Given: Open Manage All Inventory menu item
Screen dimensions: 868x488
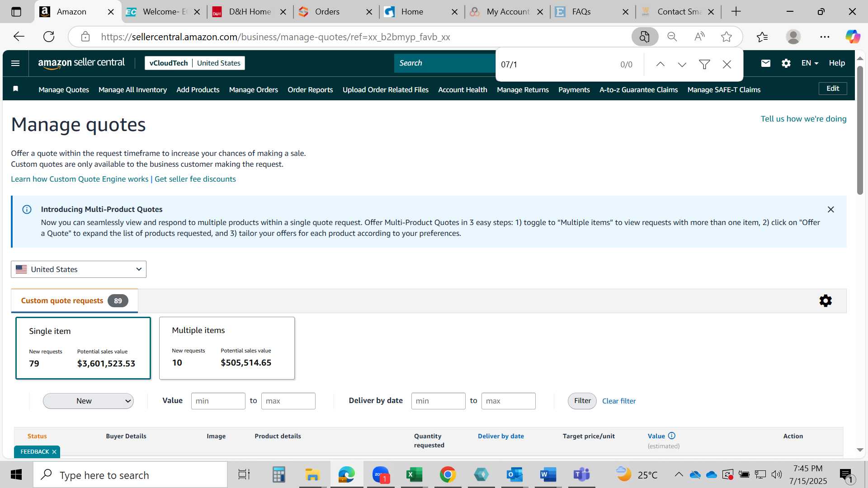Looking at the screenshot, I should [x=132, y=89].
